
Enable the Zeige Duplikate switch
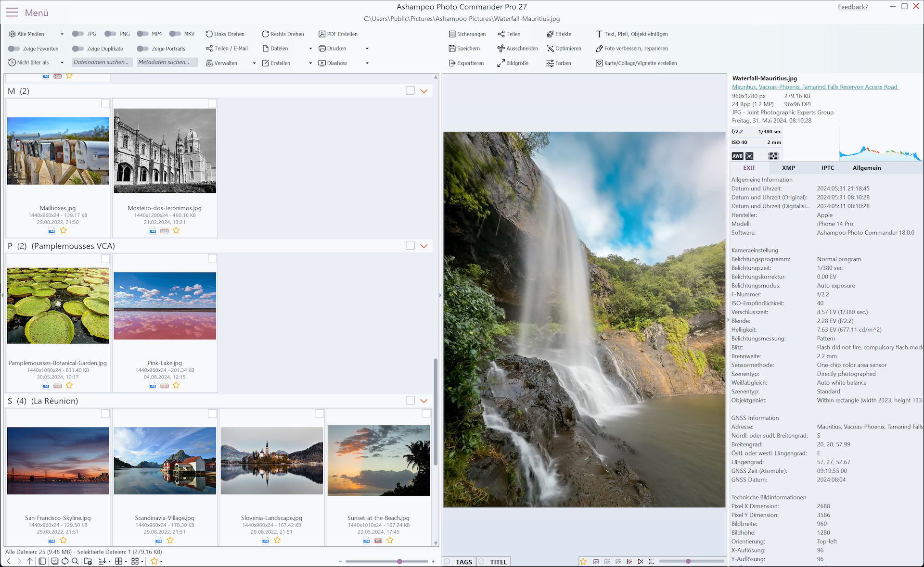(78, 49)
